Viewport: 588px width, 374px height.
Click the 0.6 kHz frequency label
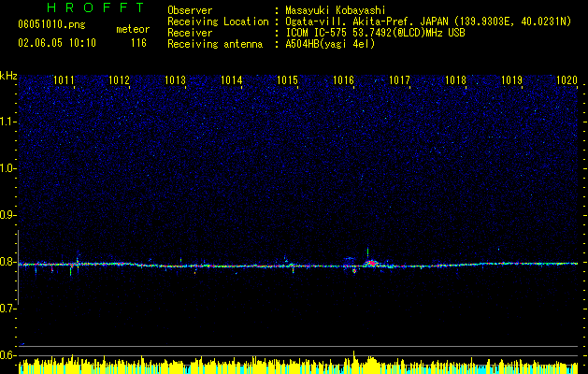(7, 355)
